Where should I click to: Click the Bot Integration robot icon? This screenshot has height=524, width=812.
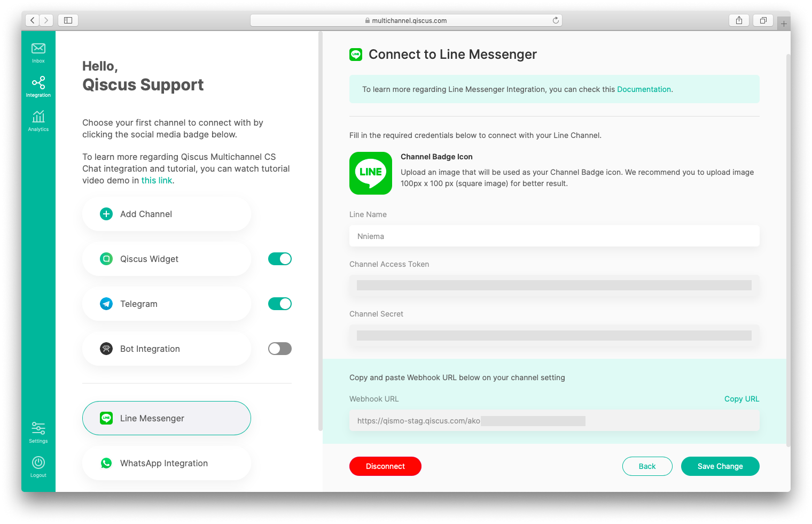pyautogui.click(x=106, y=349)
